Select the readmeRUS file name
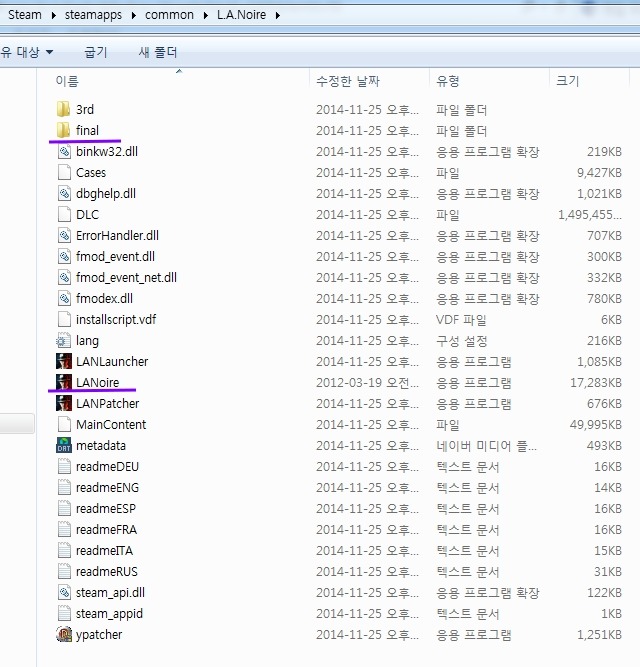The image size is (640, 667). click(107, 571)
